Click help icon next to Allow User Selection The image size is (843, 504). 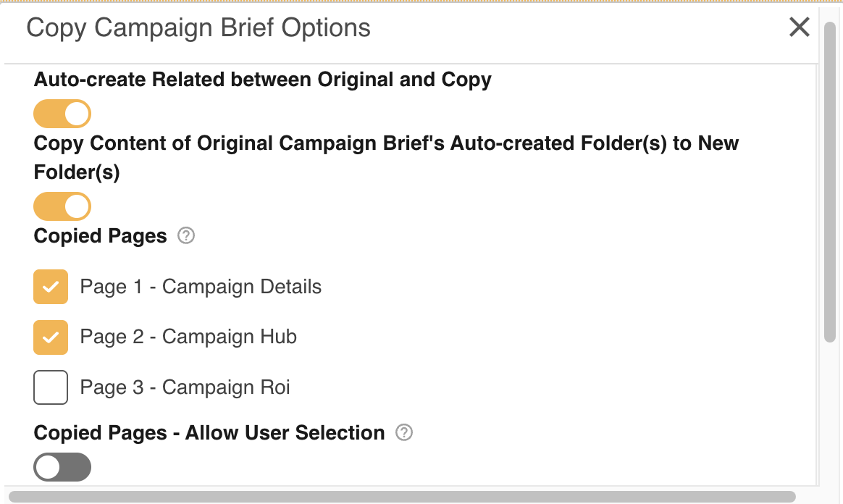tap(404, 432)
